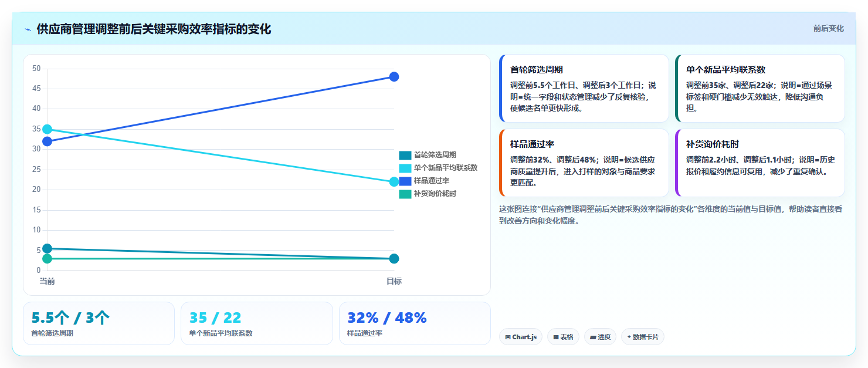Open the 样品通过率 detail card

584,163
